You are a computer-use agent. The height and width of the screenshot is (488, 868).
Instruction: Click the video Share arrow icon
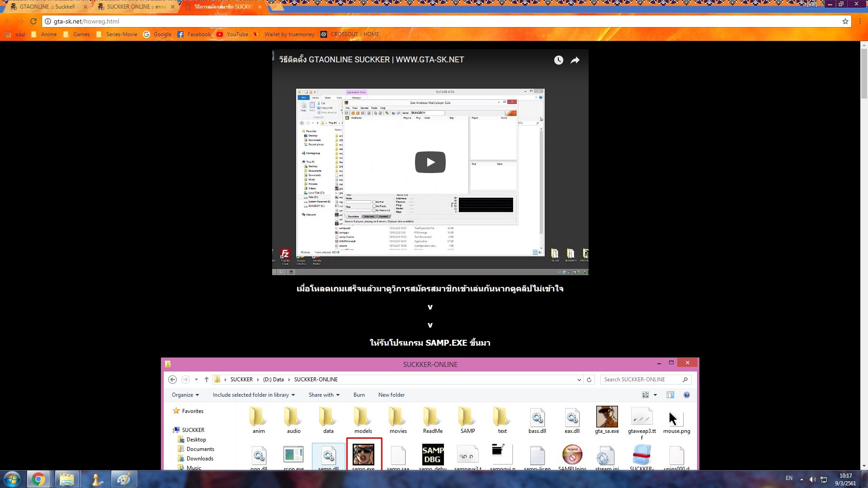click(x=575, y=60)
